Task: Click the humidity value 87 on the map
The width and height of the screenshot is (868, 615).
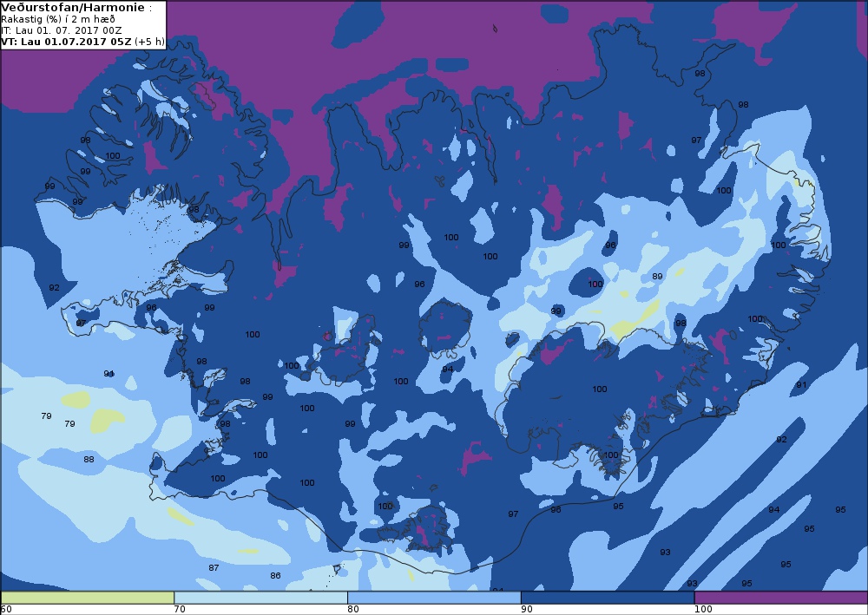Action: tap(214, 567)
